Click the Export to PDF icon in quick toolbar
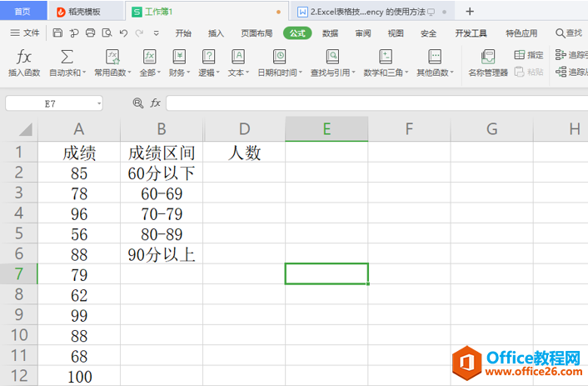Viewport: 588px width, 386px height. tap(74, 33)
